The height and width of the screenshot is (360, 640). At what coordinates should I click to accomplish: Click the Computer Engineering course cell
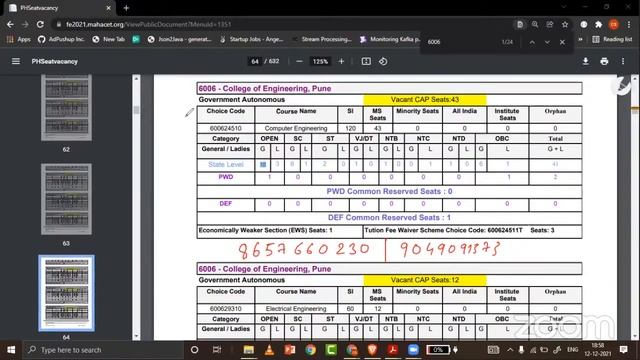296,128
